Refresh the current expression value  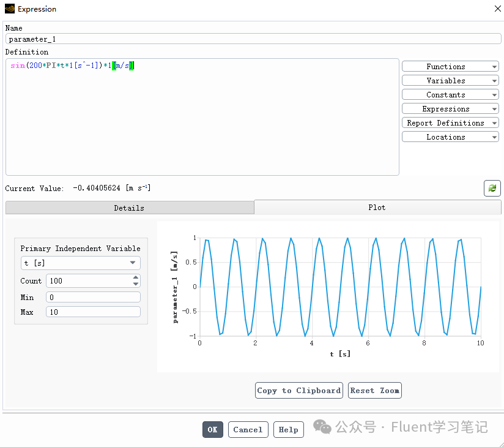pos(492,188)
